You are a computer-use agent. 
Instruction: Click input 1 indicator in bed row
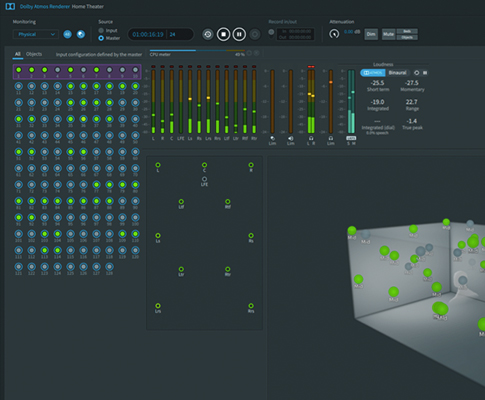19,70
